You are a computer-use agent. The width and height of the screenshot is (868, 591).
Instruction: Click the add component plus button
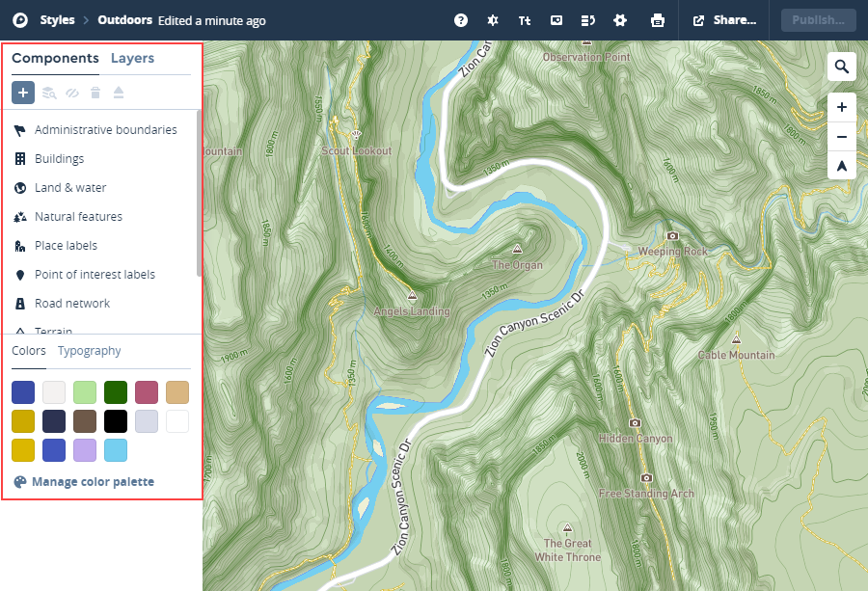coord(23,93)
